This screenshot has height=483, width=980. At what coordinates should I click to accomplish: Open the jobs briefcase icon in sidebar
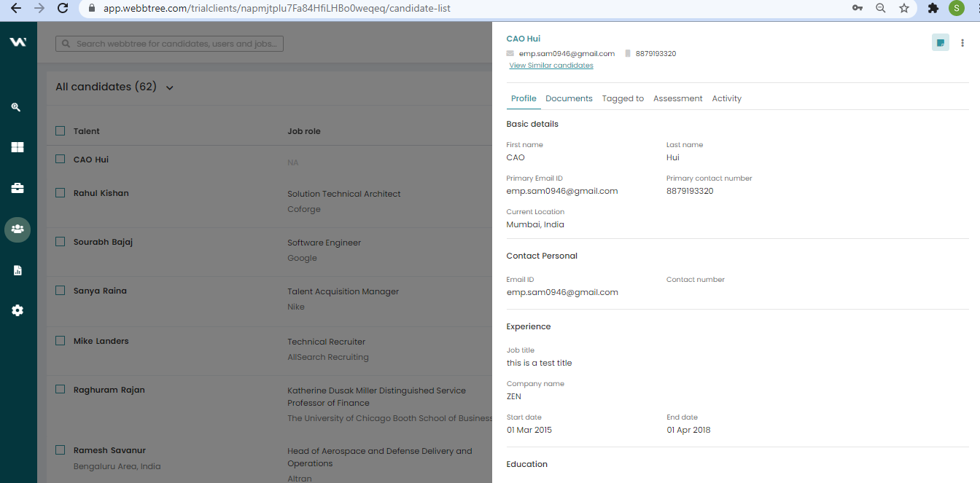(x=17, y=188)
